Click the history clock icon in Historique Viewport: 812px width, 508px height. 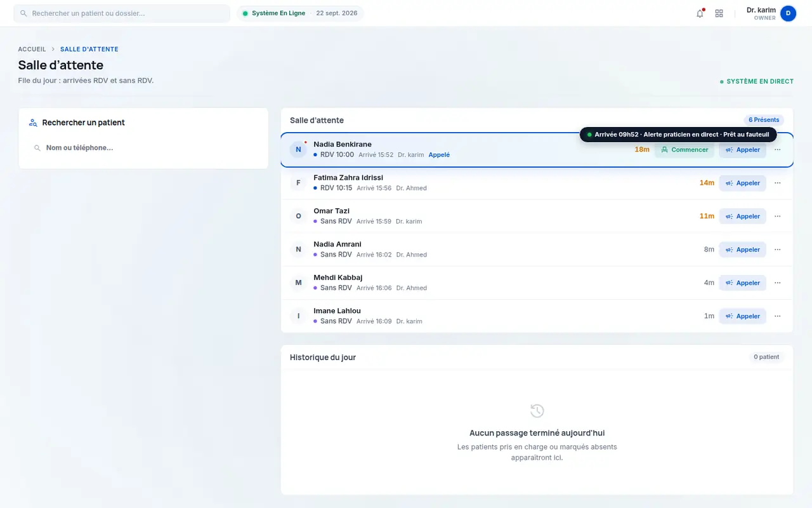click(x=537, y=411)
